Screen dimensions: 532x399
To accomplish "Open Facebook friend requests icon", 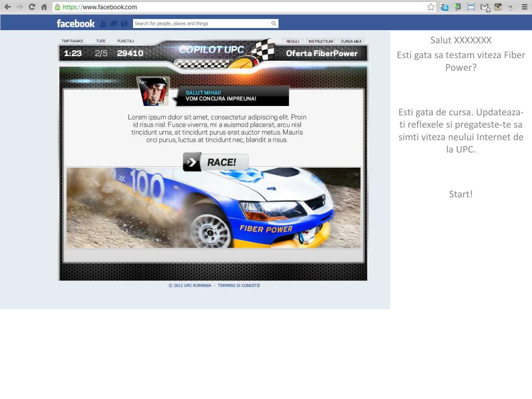I will click(103, 24).
